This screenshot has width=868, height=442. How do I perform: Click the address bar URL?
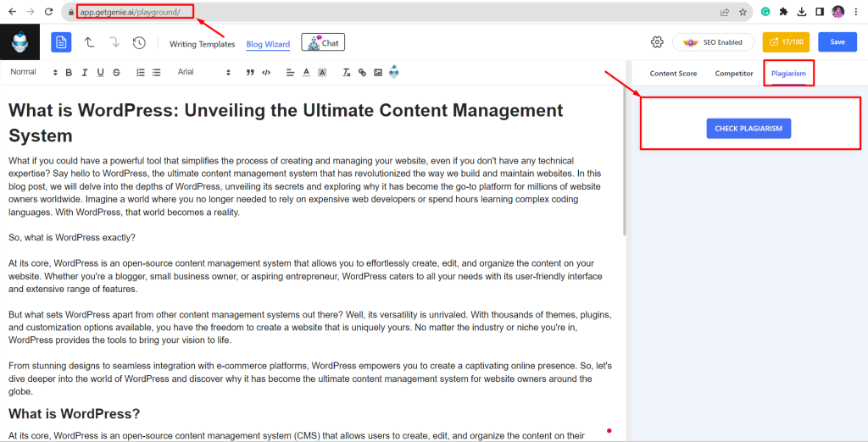point(130,12)
